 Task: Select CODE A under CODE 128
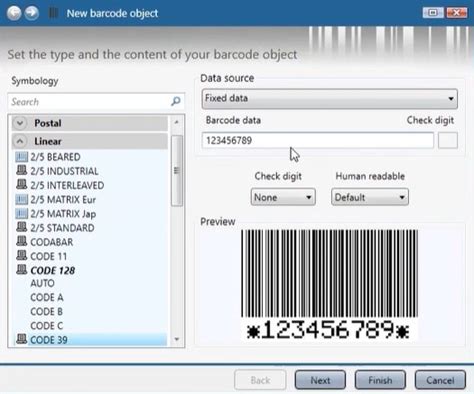47,297
